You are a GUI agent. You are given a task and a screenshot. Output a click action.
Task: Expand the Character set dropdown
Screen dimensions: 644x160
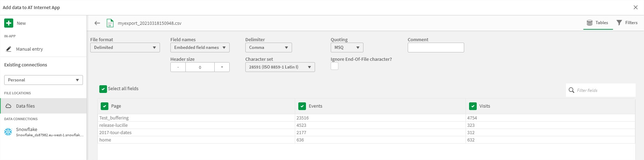(280, 67)
